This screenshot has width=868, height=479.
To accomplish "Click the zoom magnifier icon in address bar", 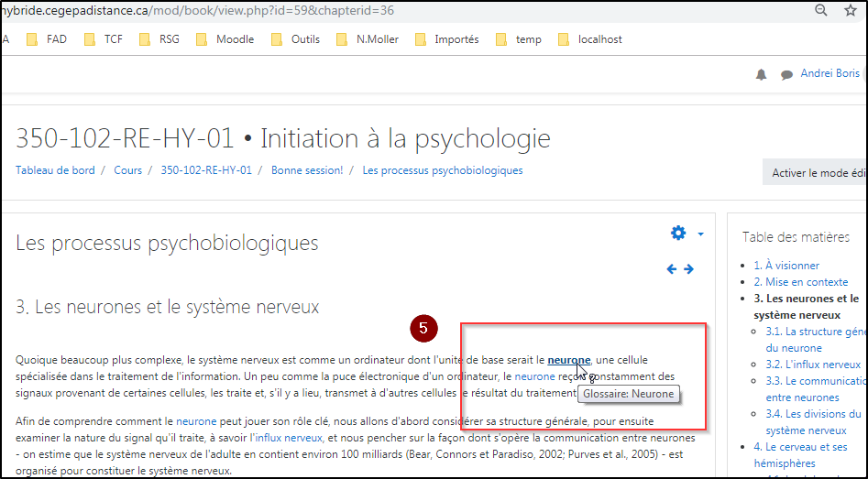I will point(821,10).
